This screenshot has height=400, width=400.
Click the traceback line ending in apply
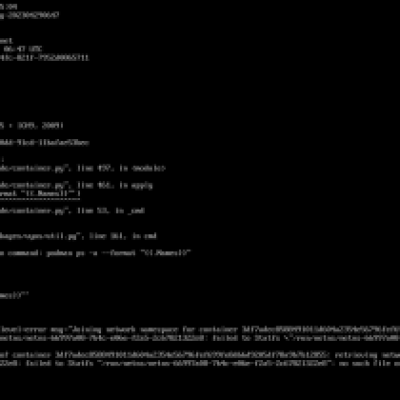point(76,185)
